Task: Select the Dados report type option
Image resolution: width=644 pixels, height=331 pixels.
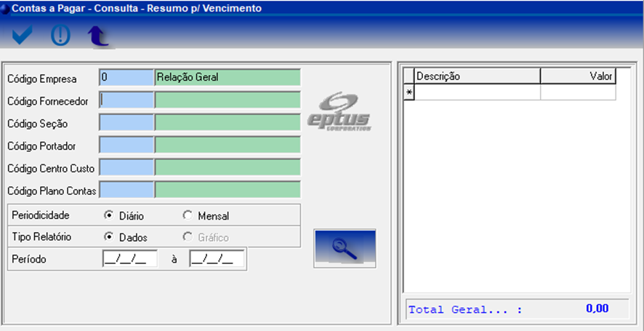Action: tap(109, 237)
